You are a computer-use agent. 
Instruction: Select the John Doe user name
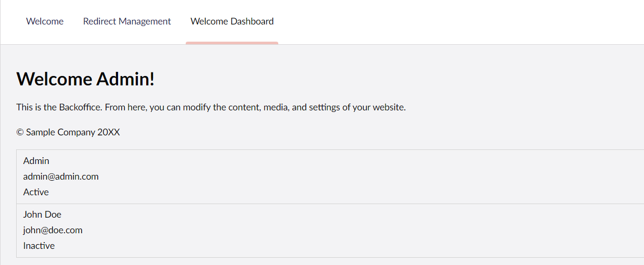click(x=42, y=214)
